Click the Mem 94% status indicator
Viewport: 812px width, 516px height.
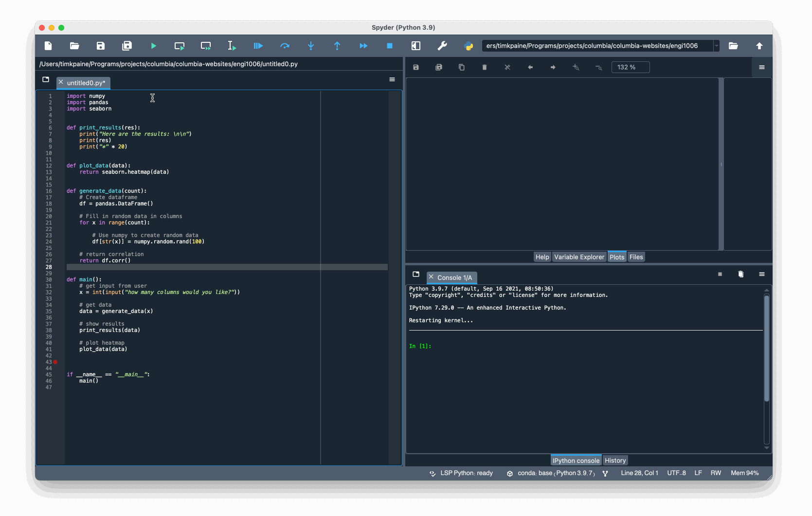744,473
